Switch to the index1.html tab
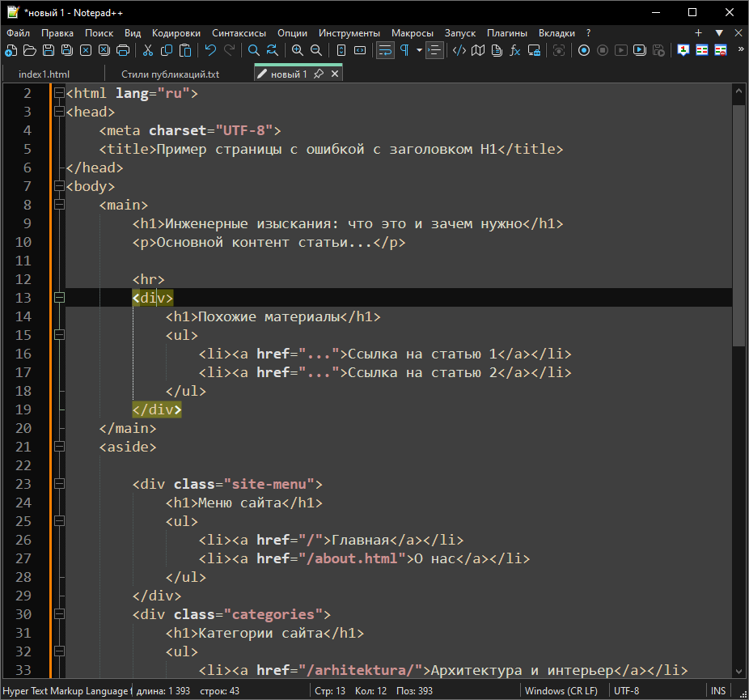 click(44, 74)
